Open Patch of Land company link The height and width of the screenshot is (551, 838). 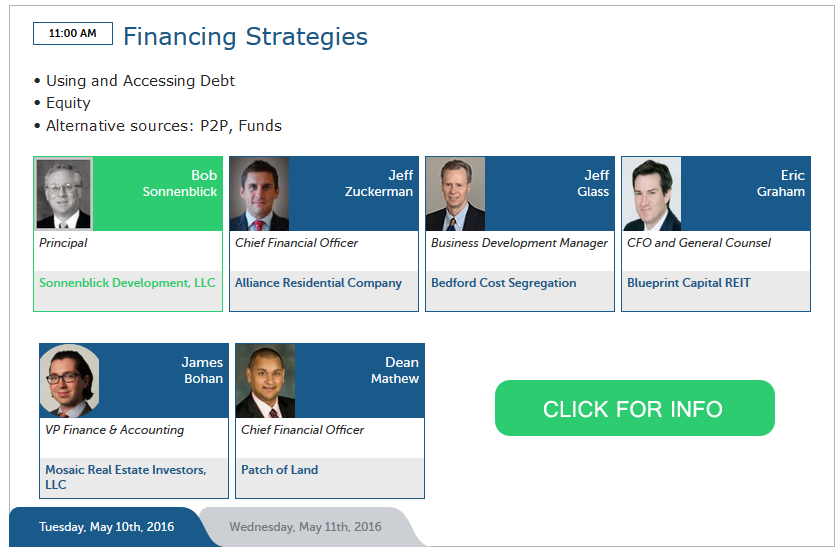tap(280, 470)
